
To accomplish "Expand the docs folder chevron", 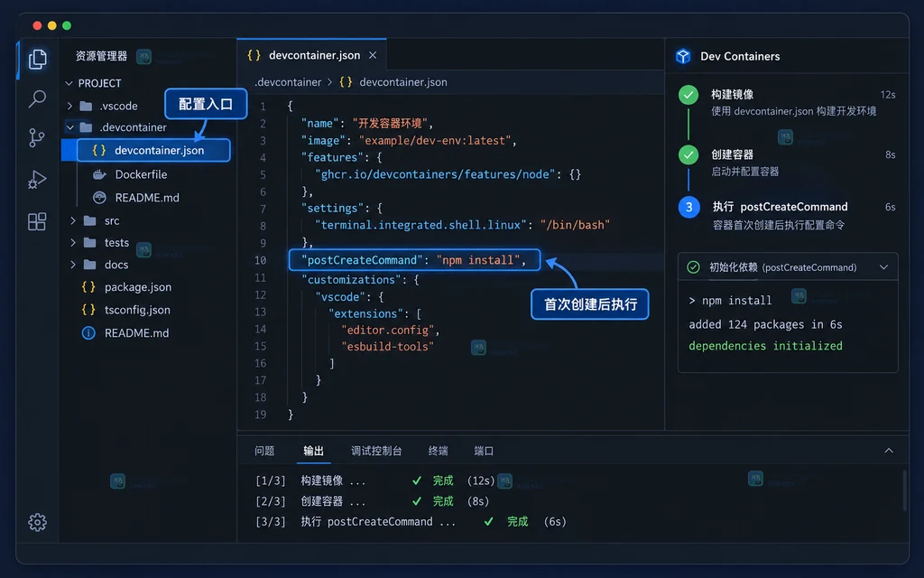I will point(73,265).
